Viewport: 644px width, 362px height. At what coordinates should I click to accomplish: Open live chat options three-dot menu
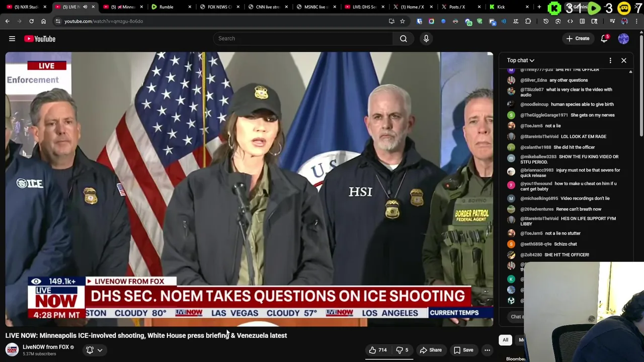[610, 60]
